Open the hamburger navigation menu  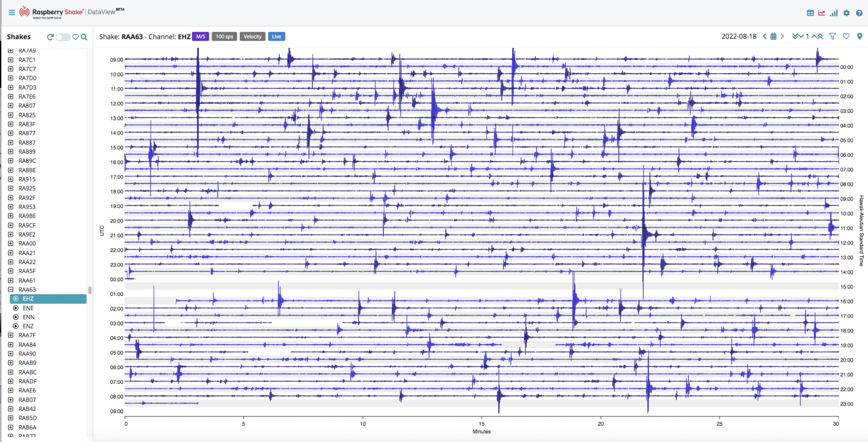point(11,12)
